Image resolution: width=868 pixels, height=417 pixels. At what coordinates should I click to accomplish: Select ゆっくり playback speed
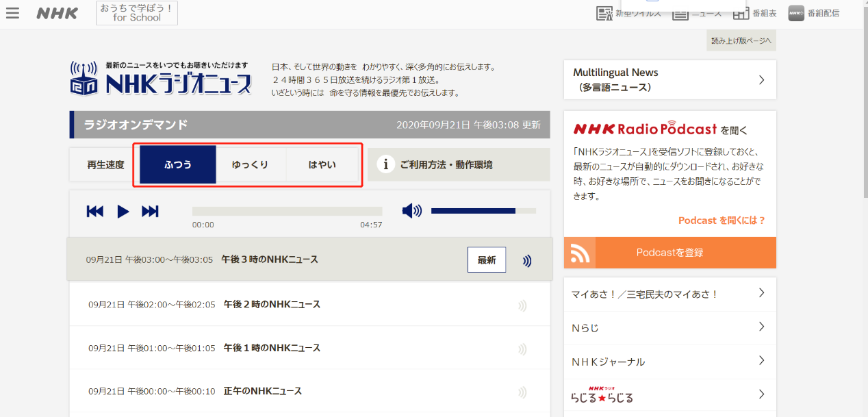tap(250, 164)
